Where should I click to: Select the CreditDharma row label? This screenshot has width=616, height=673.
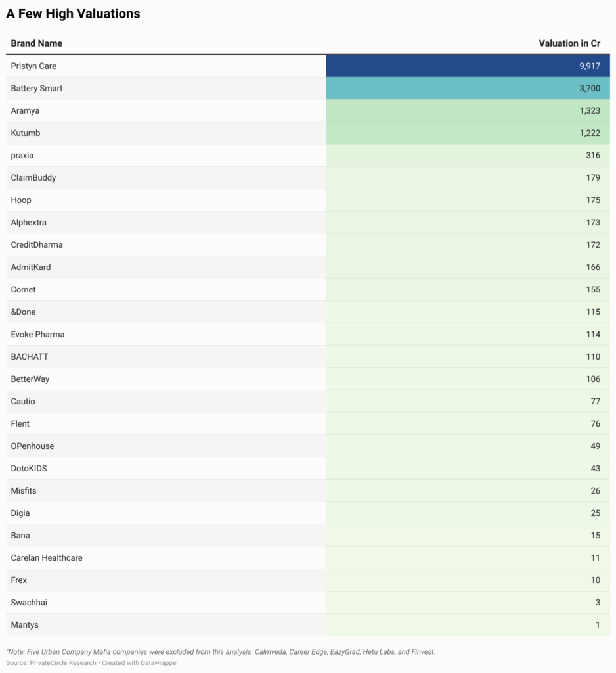pyautogui.click(x=37, y=244)
